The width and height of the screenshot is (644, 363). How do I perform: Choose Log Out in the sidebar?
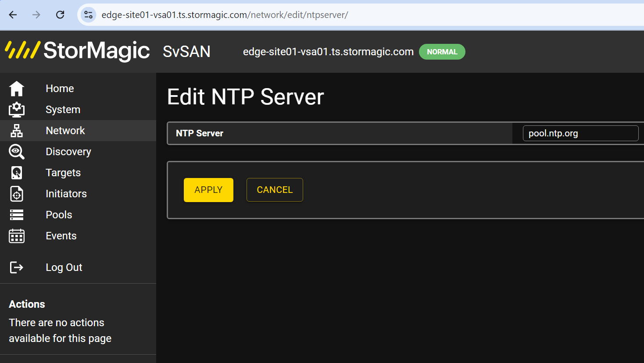(x=64, y=267)
